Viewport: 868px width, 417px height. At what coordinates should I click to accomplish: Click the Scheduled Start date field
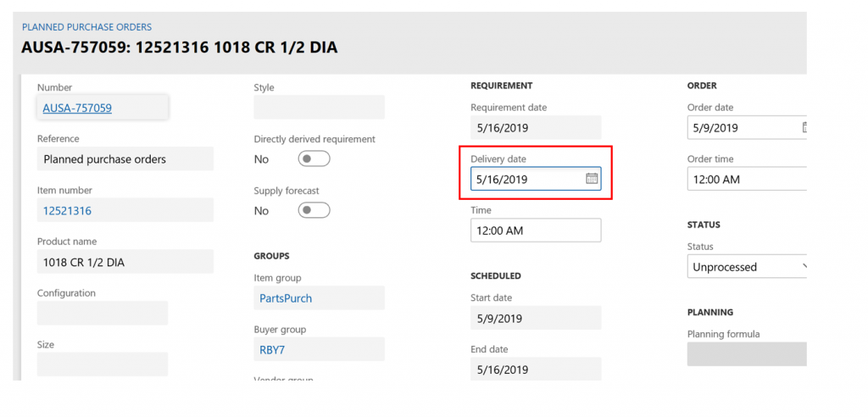point(535,319)
